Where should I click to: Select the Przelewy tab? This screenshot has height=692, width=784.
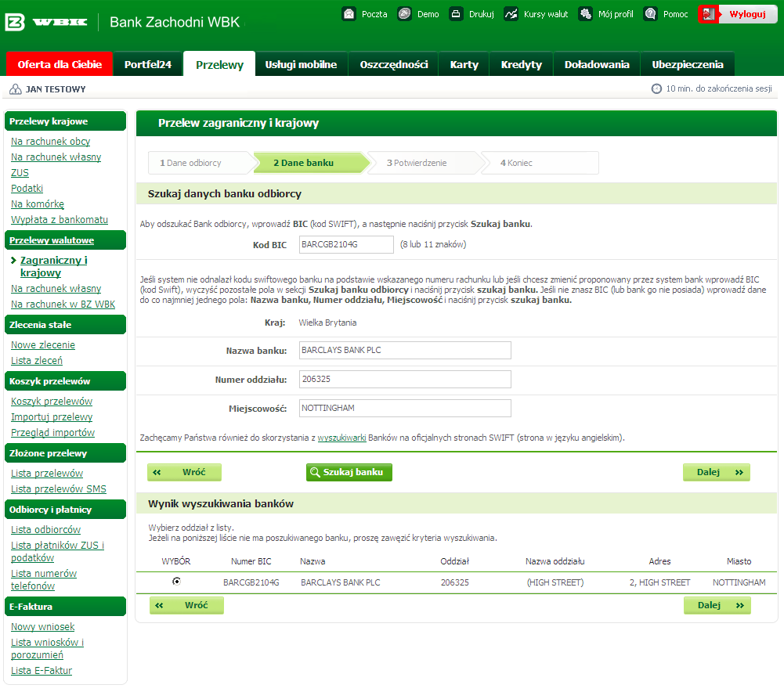219,64
